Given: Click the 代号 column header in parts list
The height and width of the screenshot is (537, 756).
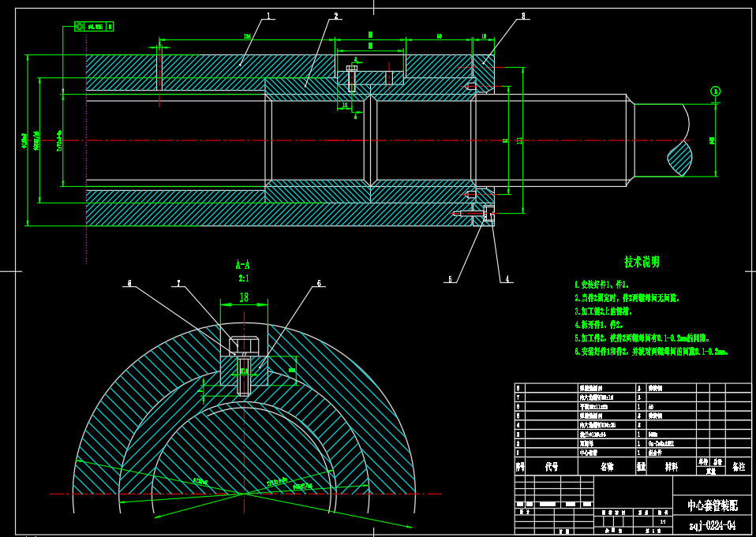Looking at the screenshot, I should tap(551, 467).
